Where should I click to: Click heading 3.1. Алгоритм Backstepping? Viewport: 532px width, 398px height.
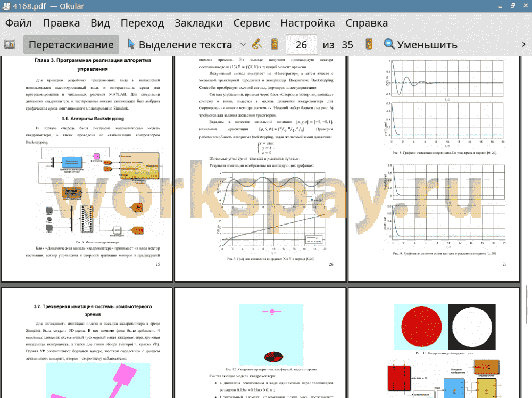pos(93,119)
